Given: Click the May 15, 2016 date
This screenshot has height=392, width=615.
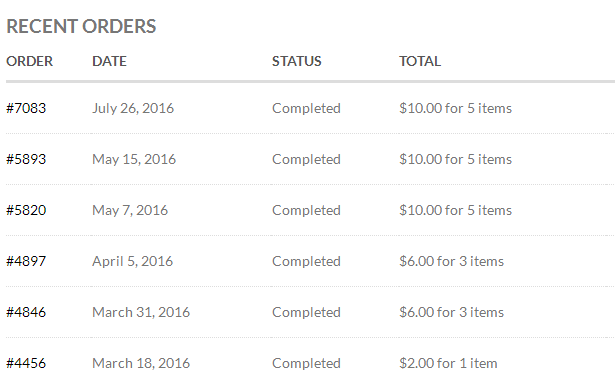Looking at the screenshot, I should [x=134, y=159].
